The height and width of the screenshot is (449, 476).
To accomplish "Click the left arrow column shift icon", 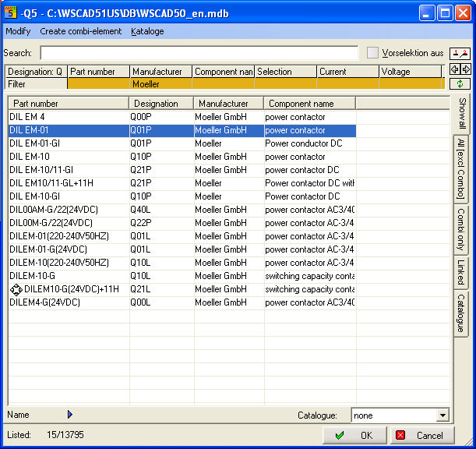I will click(454, 69).
